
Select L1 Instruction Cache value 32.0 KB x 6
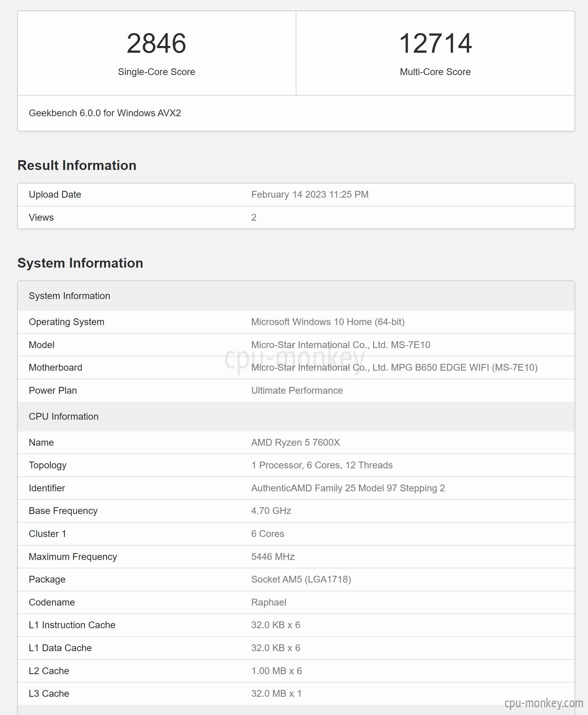pyautogui.click(x=276, y=625)
